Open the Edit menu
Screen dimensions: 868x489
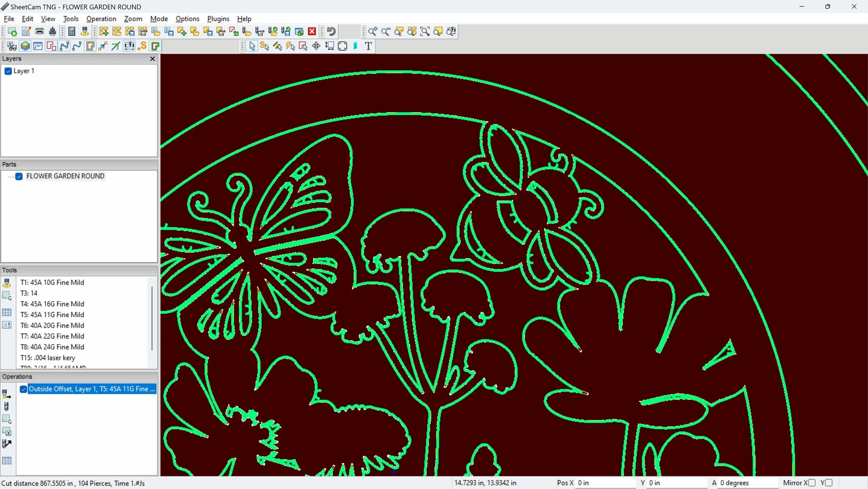click(27, 19)
